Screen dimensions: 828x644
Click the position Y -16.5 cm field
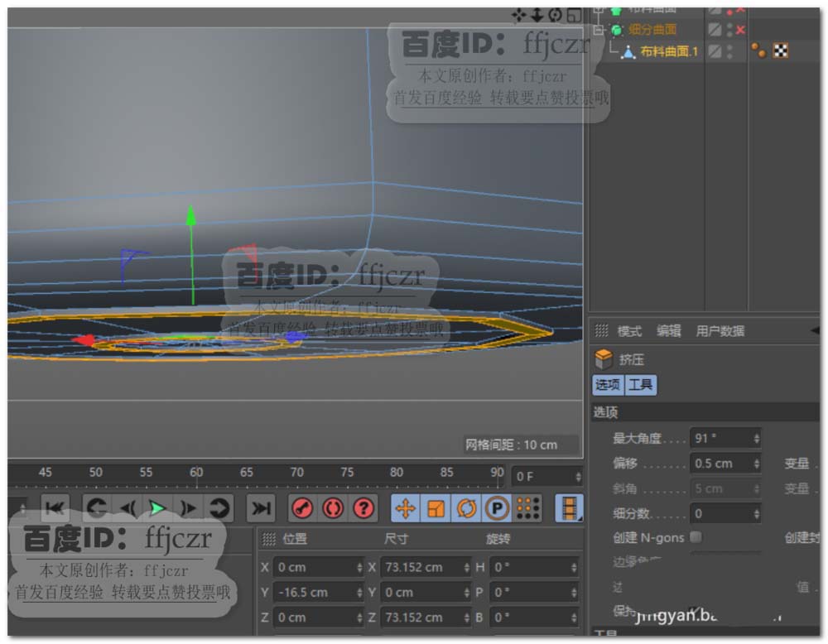(319, 593)
